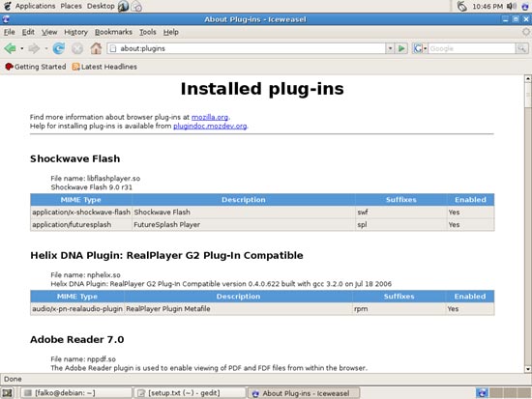Click the mail launcher panel icon
Image resolution: width=532 pixels, height=399 pixels.
tap(136, 6)
